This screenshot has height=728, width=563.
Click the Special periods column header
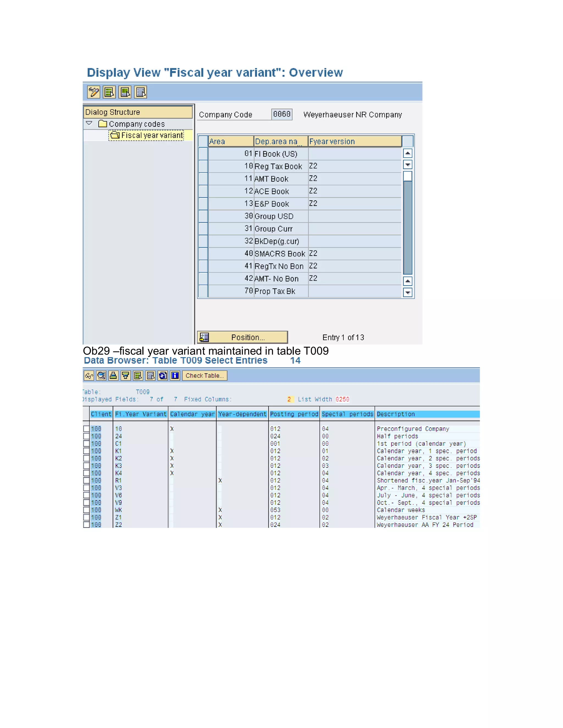(x=347, y=414)
